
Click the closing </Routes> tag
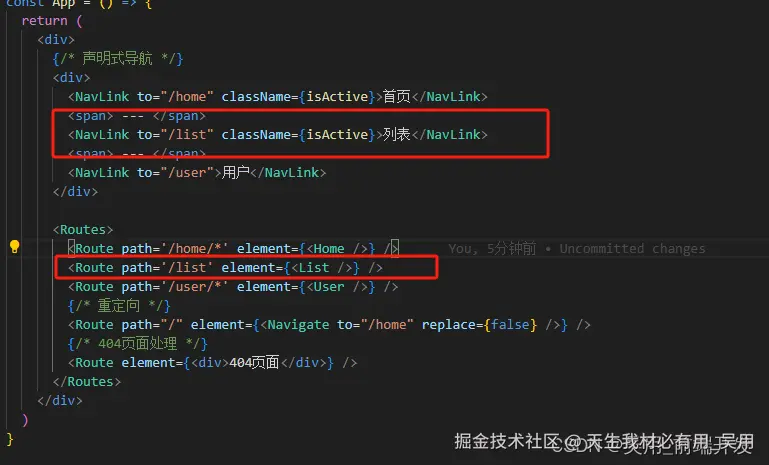[87, 382]
